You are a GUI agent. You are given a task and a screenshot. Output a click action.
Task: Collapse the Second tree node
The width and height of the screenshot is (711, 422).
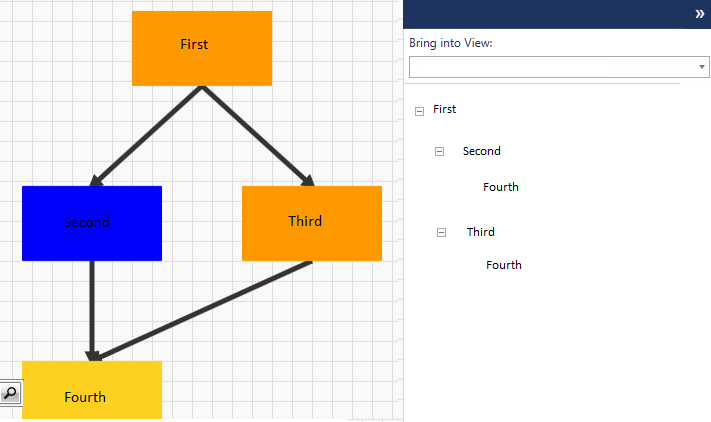tap(439, 151)
